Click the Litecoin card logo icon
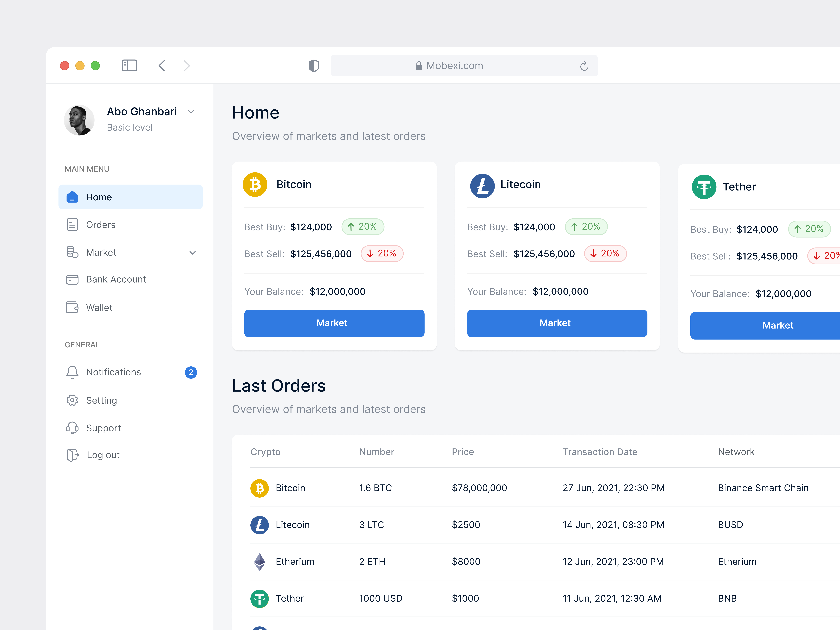The image size is (840, 630). coord(482,186)
